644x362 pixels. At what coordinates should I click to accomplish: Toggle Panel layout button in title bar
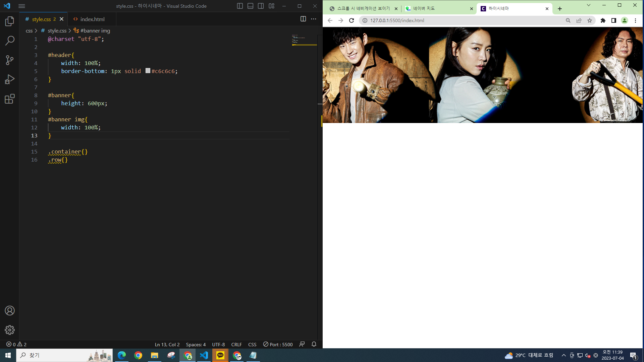[x=250, y=6]
